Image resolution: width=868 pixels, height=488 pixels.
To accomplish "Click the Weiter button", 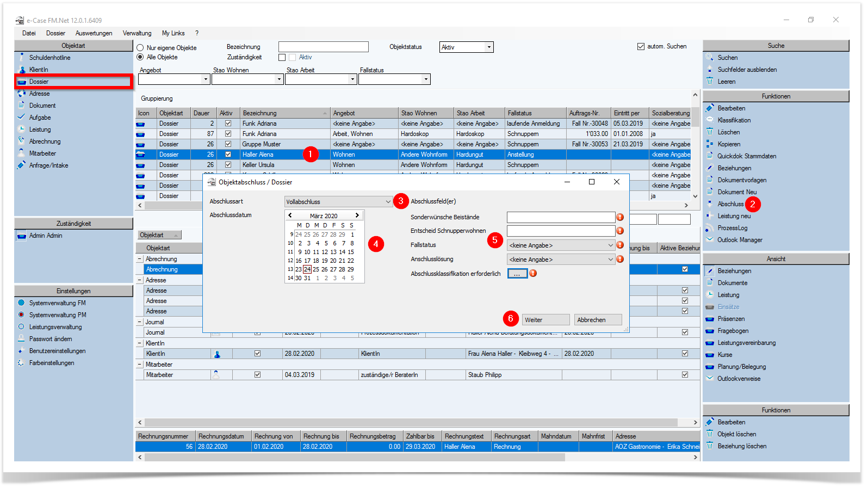I will coord(545,320).
